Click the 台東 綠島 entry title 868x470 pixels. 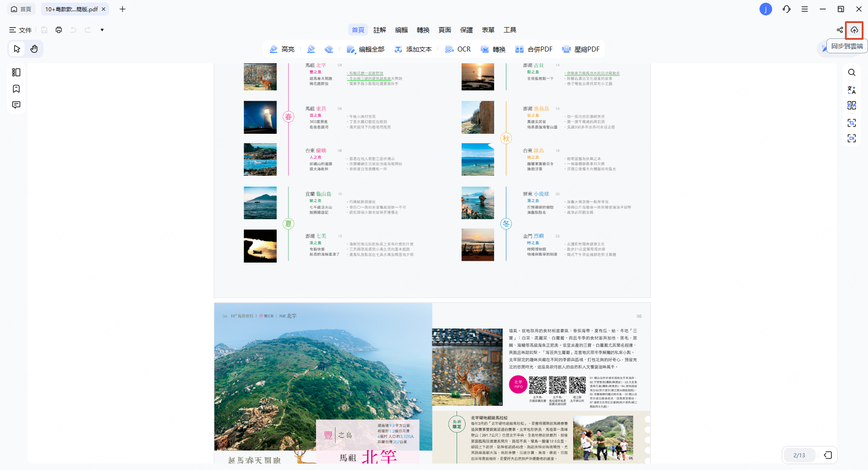click(x=533, y=150)
